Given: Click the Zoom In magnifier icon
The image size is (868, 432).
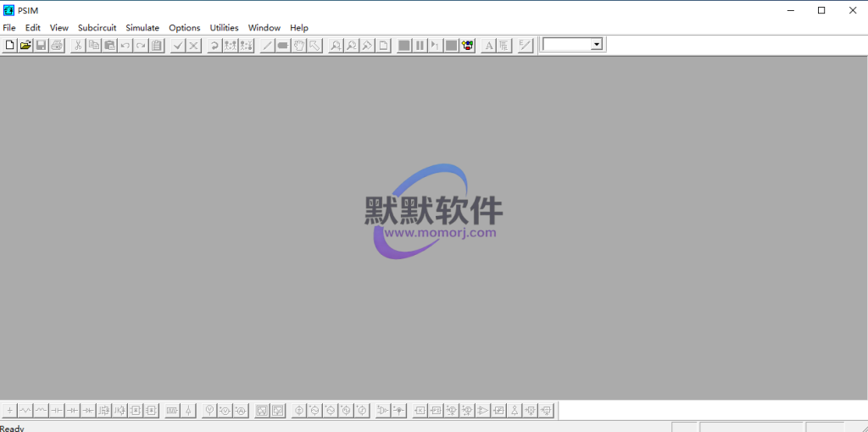Looking at the screenshot, I should click(336, 46).
